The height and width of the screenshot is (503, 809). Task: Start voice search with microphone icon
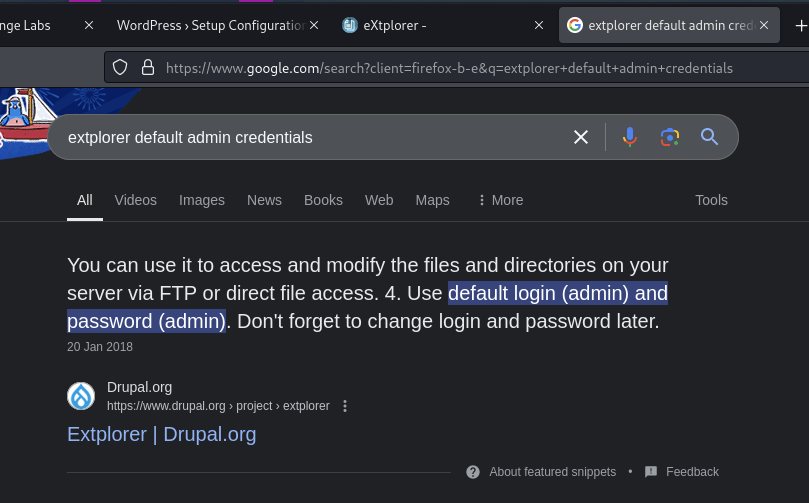click(629, 137)
